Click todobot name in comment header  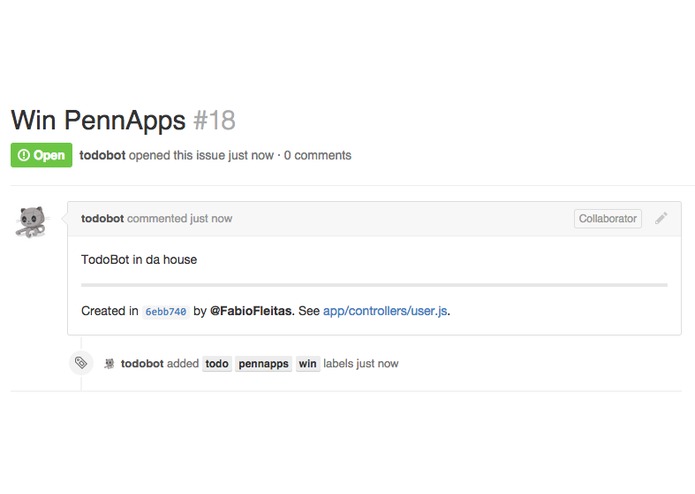102,218
